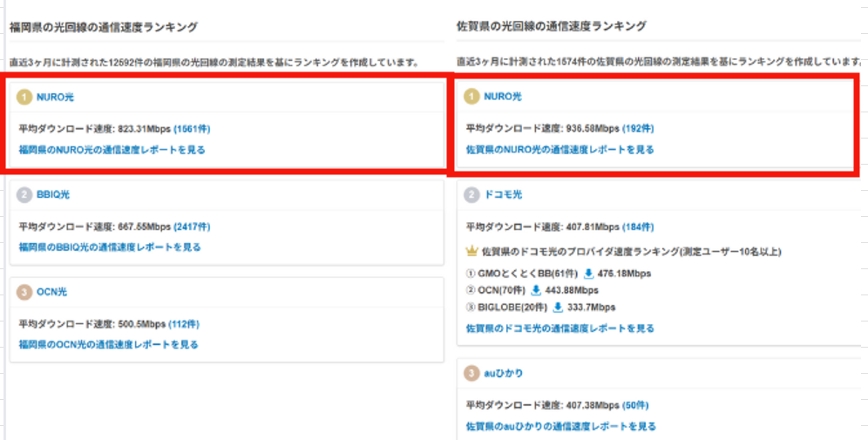Viewport: 868px width, 440px height.
Task: Open NURO光 link in Saga ranking
Action: point(503,97)
